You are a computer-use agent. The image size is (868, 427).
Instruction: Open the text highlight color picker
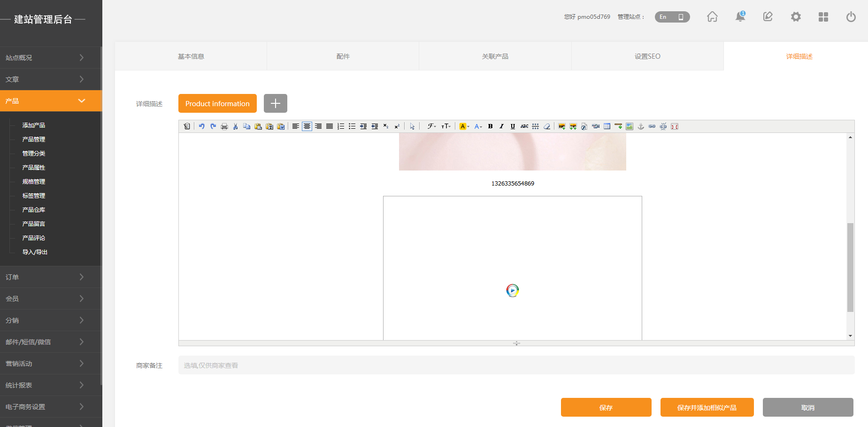pyautogui.click(x=464, y=126)
